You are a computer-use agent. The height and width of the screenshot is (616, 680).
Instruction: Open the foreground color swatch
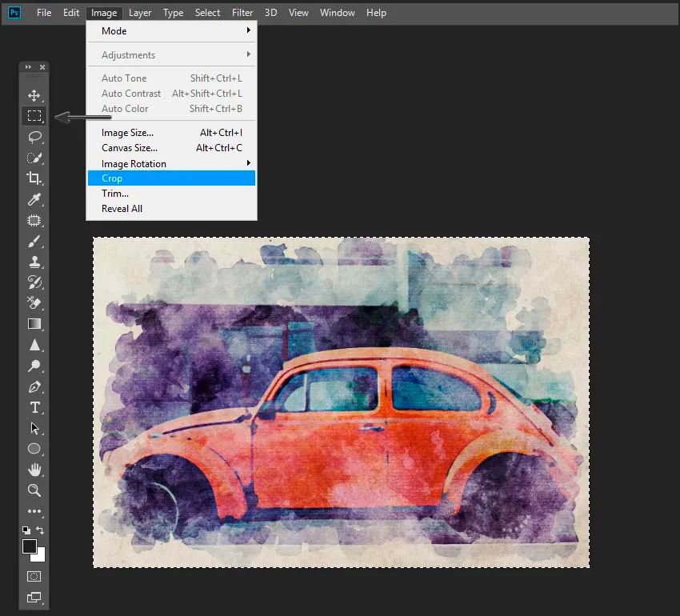29,546
